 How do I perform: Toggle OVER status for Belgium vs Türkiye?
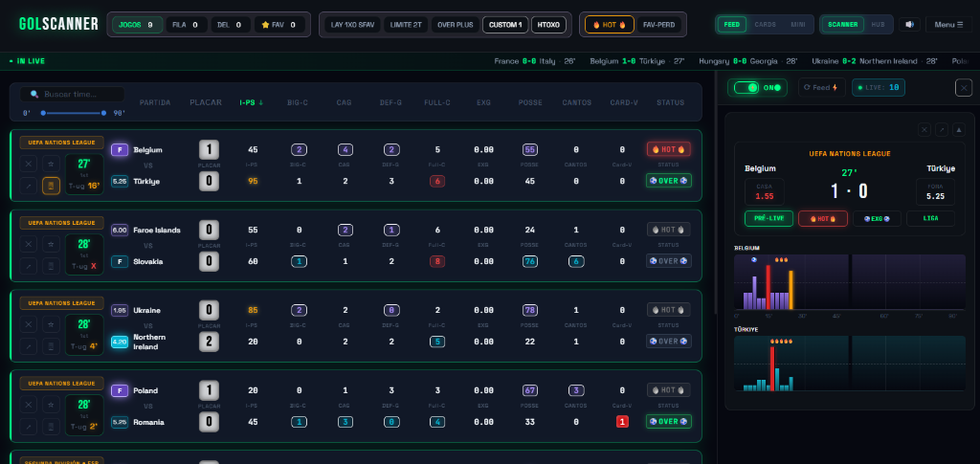pos(669,181)
